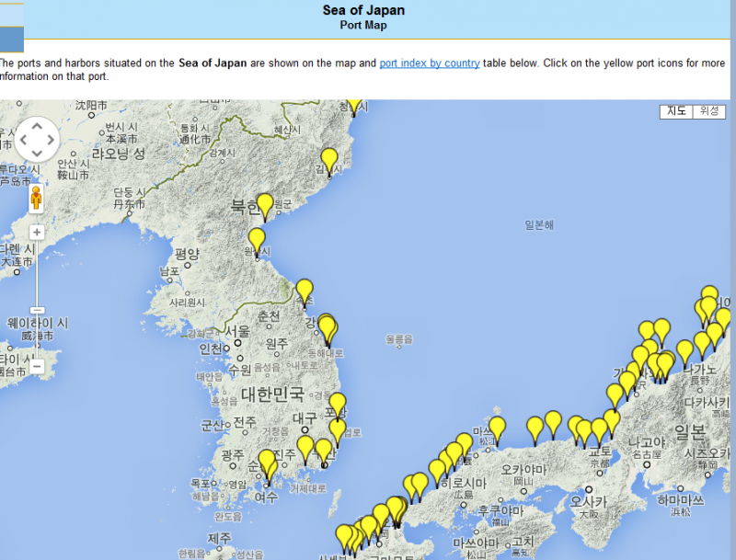Click the port marker near 포항
Viewport: 736px width, 560px height.
click(x=338, y=405)
